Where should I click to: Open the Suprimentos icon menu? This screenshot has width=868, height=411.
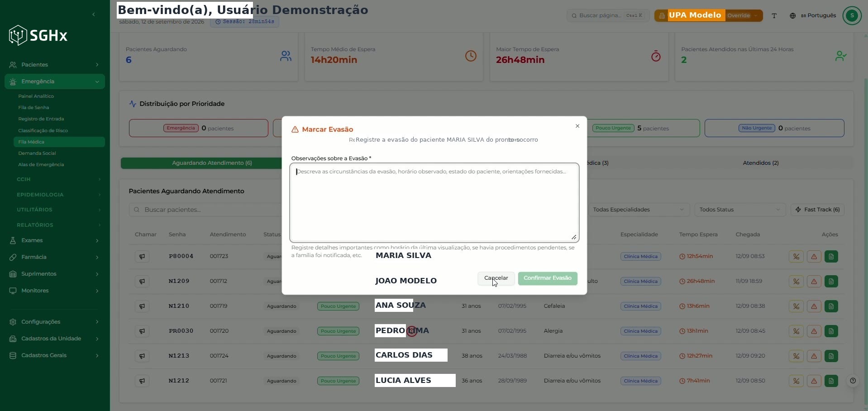pyautogui.click(x=55, y=274)
